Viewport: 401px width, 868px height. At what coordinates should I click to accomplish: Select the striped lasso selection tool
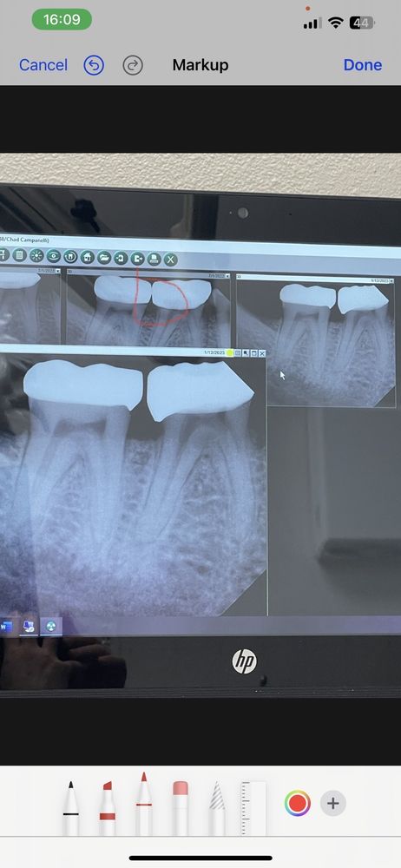pyautogui.click(x=217, y=807)
